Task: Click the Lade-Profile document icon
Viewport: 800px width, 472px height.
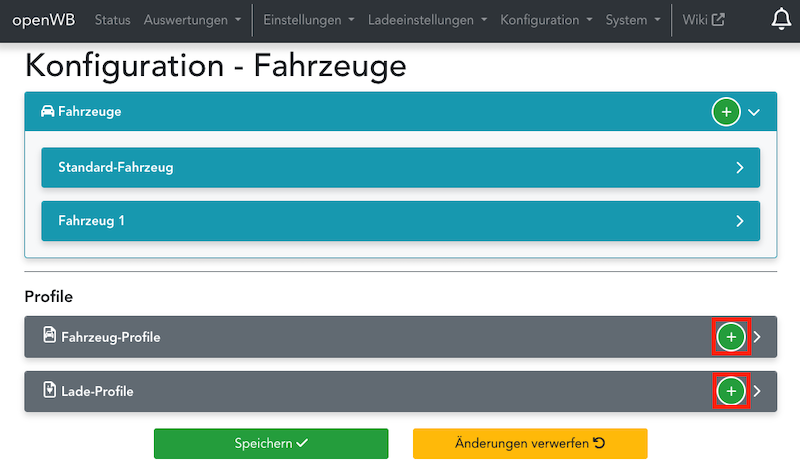Action: pyautogui.click(x=49, y=391)
